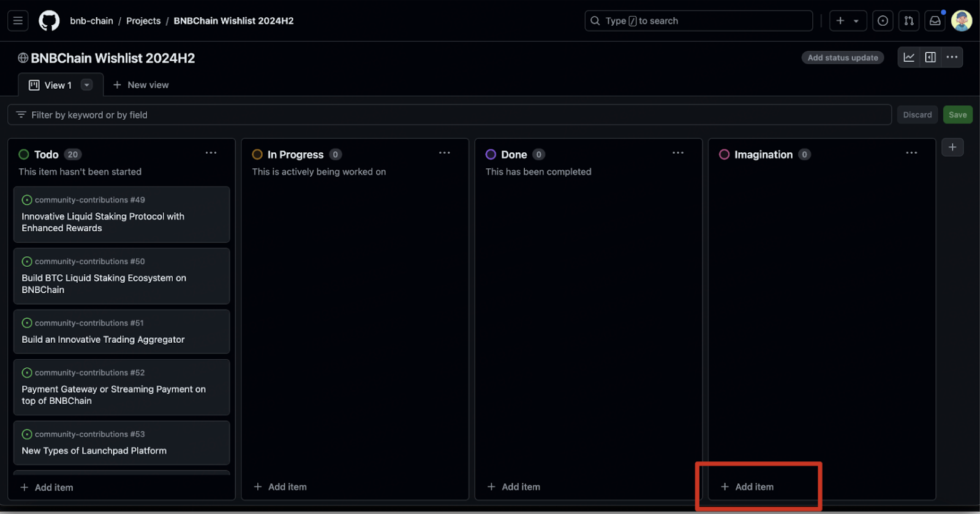Click the Done status circle color indicator

(x=491, y=155)
